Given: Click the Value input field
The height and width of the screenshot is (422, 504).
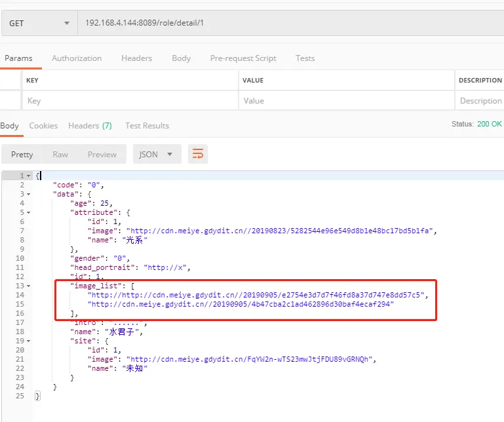Looking at the screenshot, I should 347,101.
